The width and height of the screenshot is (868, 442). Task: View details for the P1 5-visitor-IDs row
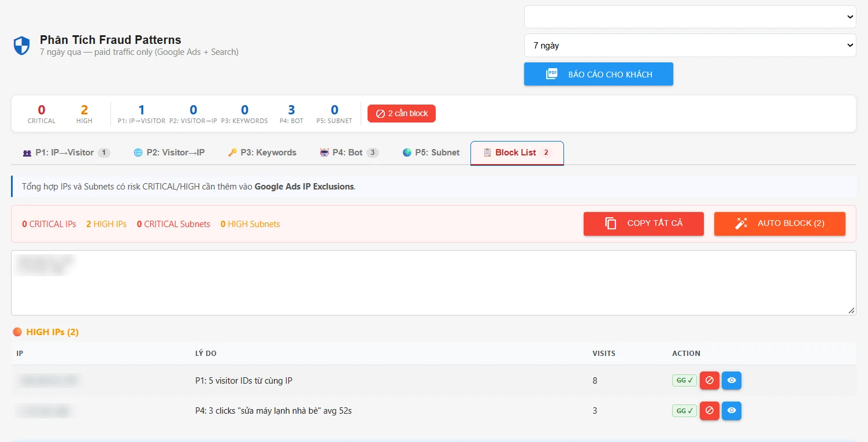(x=732, y=380)
